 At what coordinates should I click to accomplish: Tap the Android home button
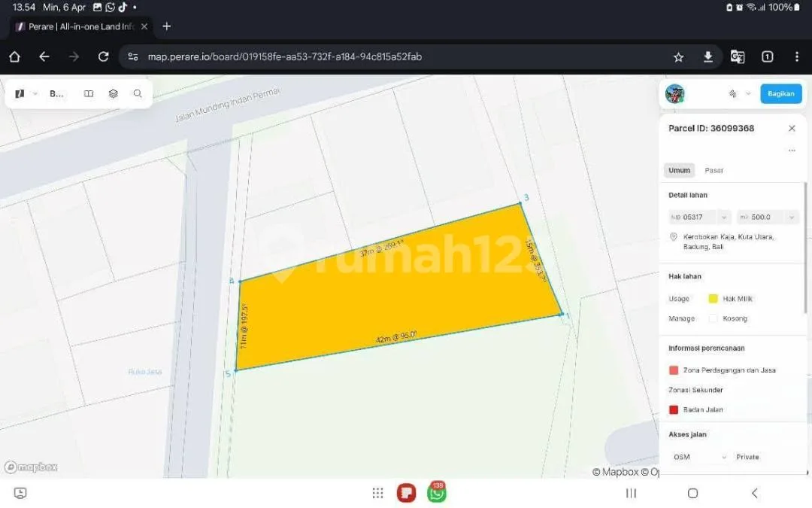click(692, 493)
